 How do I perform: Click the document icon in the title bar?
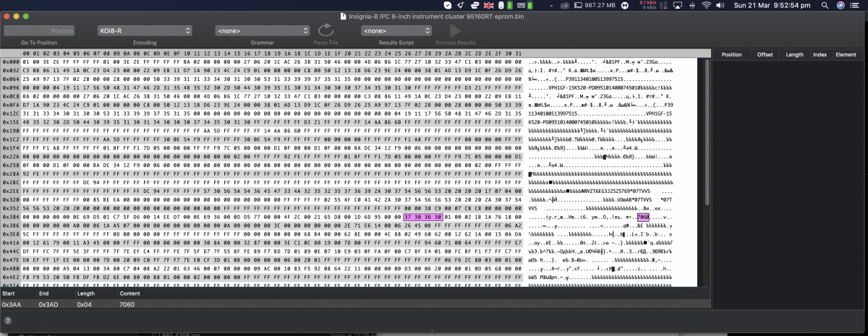[344, 15]
